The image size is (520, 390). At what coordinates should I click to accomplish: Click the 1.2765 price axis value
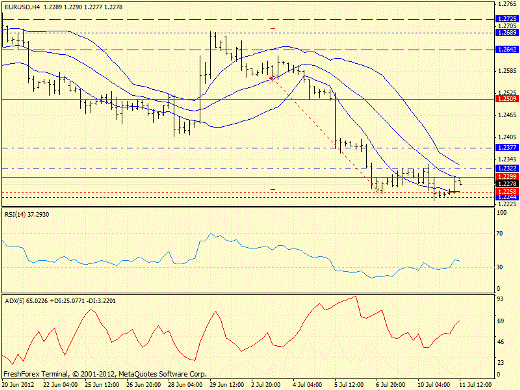(507, 4)
